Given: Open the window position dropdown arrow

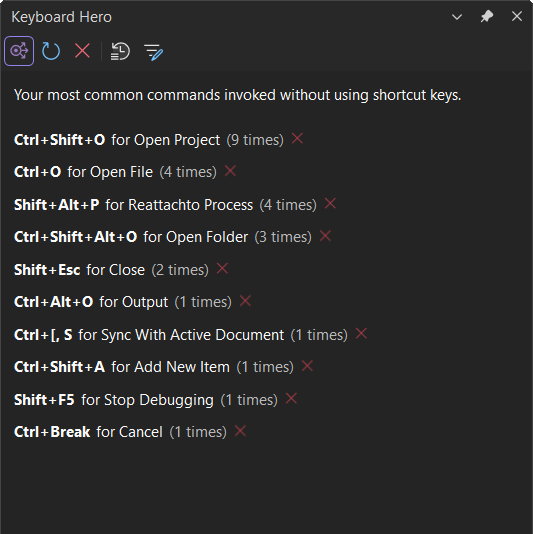Looking at the screenshot, I should click(x=457, y=17).
